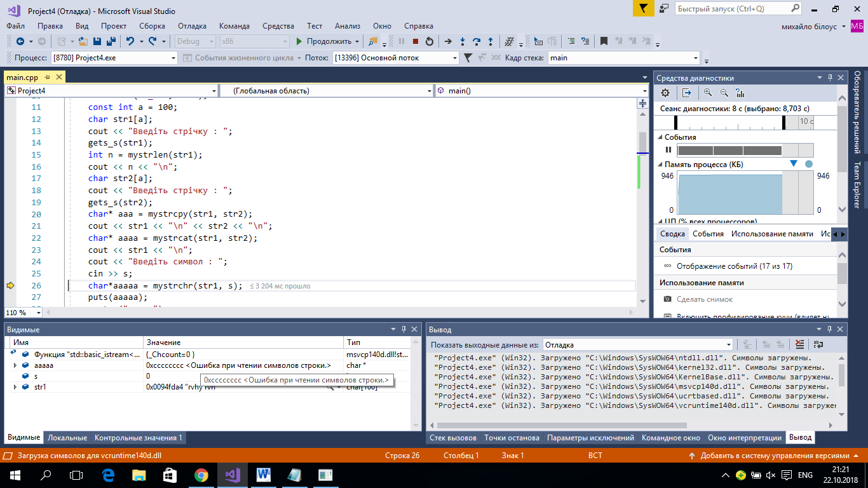
Task: Stop debugging with the red square button
Action: pyautogui.click(x=415, y=41)
